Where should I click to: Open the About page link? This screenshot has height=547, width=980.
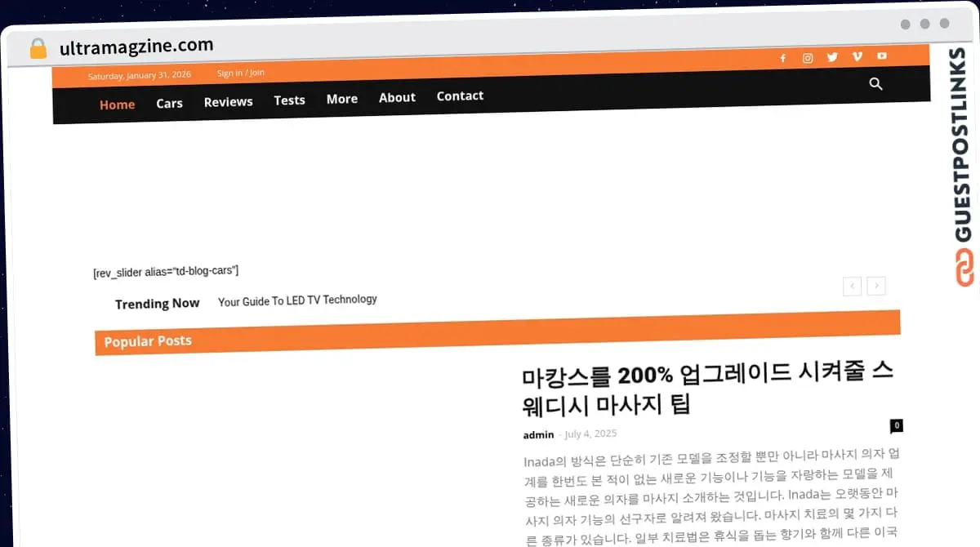[397, 97]
